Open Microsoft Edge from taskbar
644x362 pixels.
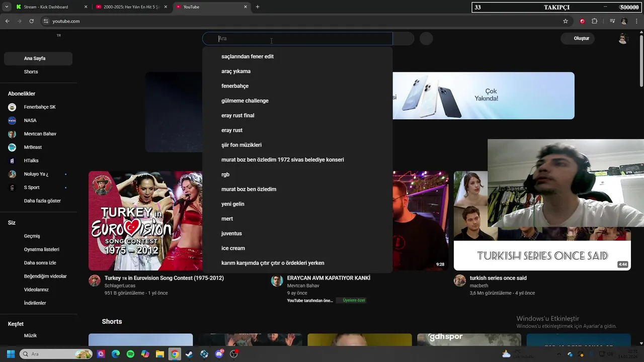pyautogui.click(x=116, y=354)
